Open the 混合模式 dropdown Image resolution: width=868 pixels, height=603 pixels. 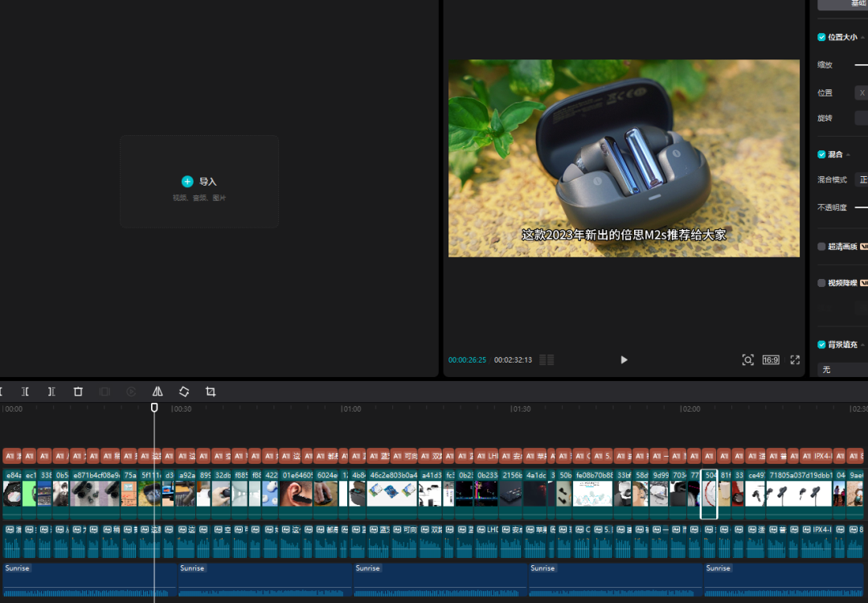pos(862,179)
